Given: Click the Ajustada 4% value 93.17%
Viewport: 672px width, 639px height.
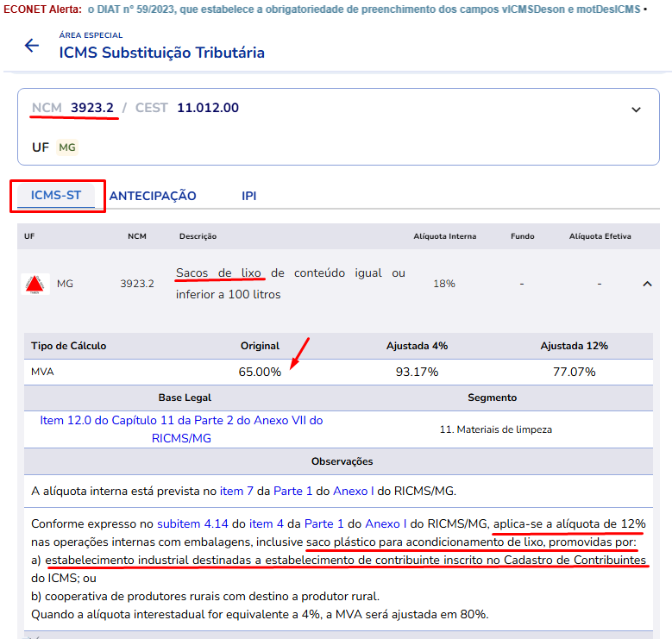Looking at the screenshot, I should point(417,372).
